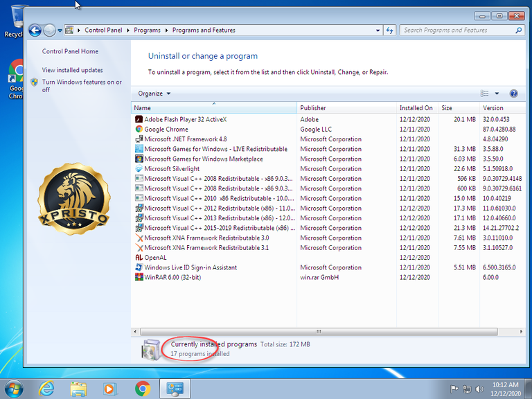Expand arrow after Programs breadcrumb
532x399 pixels.
tap(166, 30)
